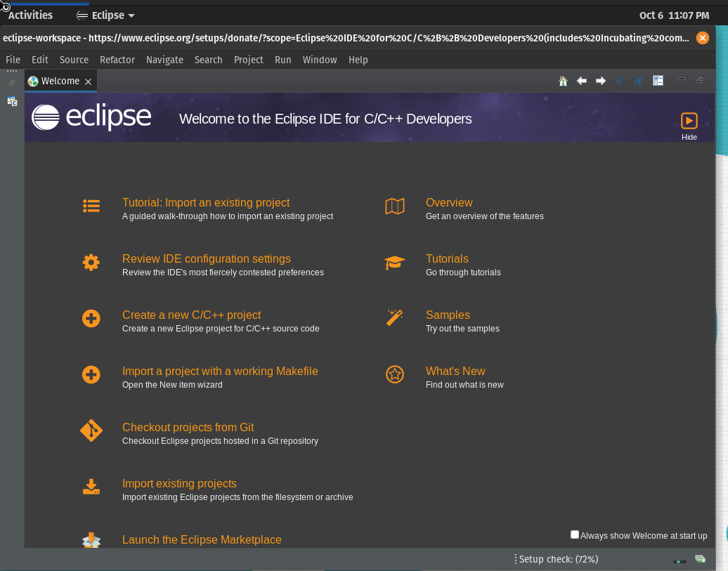Click the graduation cap Tutorials icon
Image resolution: width=728 pixels, height=571 pixels.
click(395, 262)
